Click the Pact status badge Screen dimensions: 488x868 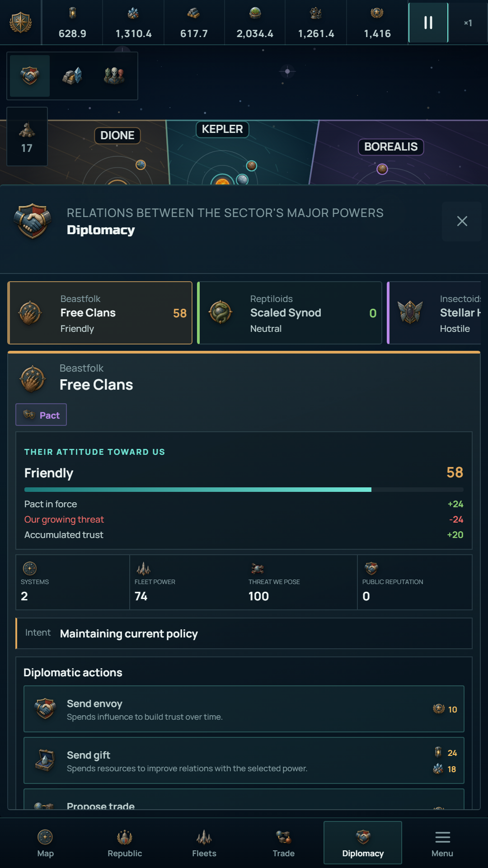41,415
